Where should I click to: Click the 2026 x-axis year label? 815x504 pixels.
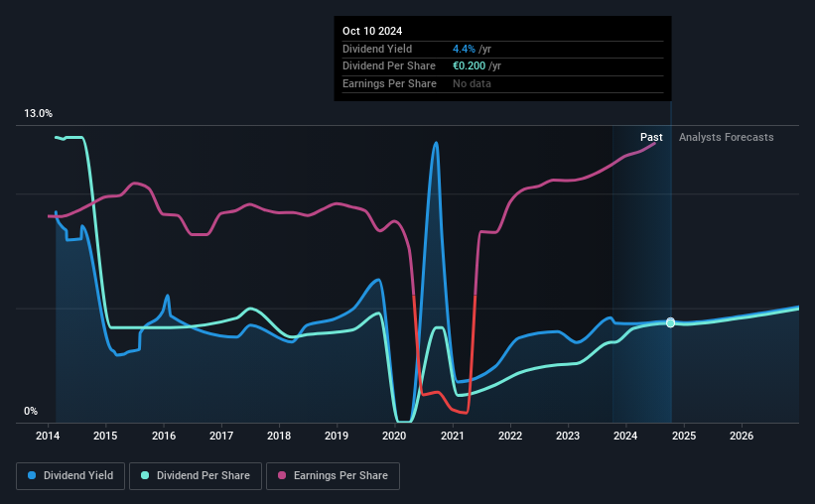(x=742, y=436)
